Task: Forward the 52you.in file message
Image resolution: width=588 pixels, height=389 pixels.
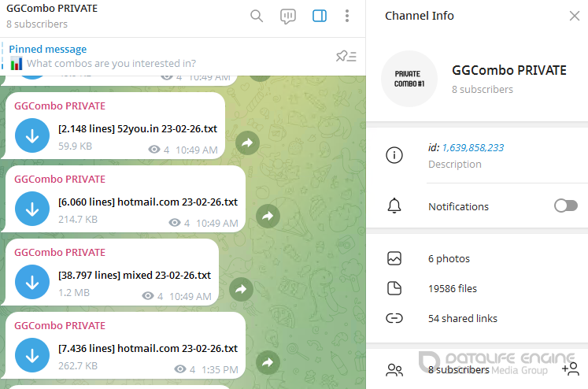Action: (x=247, y=143)
